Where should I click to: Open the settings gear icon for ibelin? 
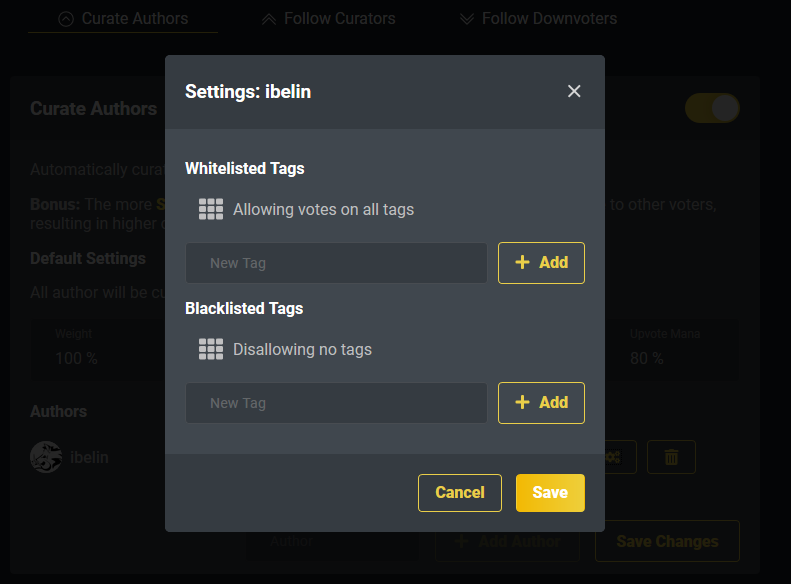(x=613, y=457)
